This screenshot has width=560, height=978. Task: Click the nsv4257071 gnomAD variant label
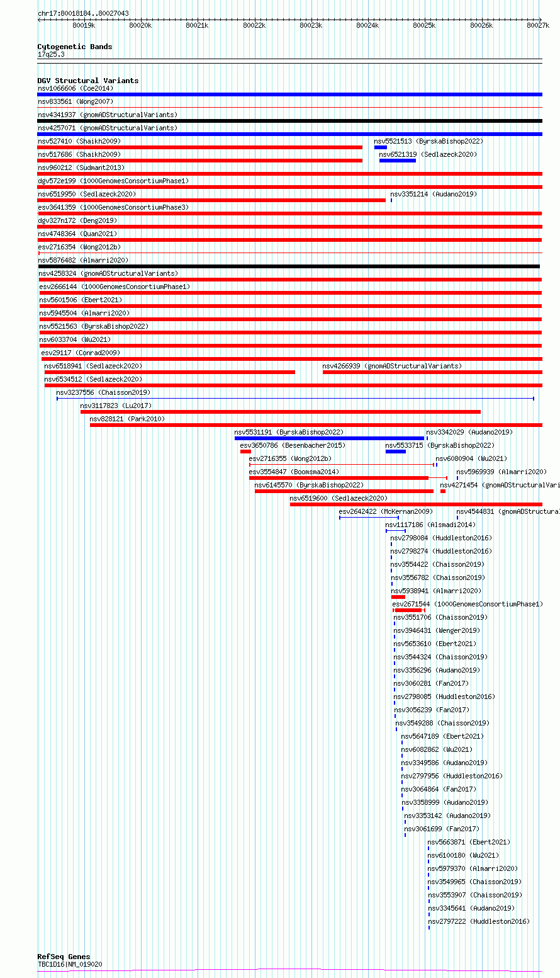click(x=108, y=128)
